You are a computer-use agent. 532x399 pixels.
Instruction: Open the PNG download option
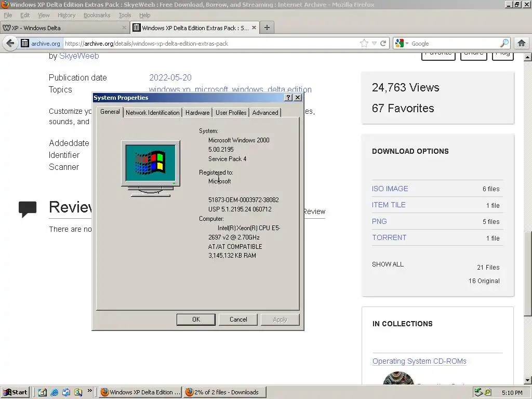pyautogui.click(x=379, y=221)
